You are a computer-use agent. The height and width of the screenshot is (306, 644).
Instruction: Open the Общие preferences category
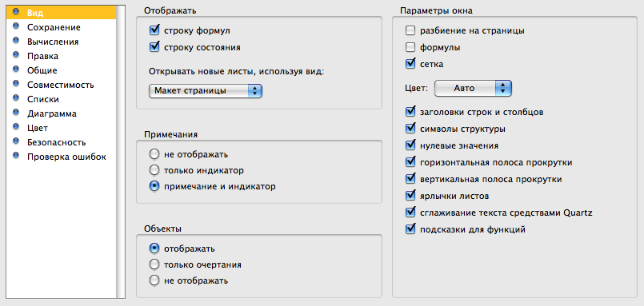[x=42, y=70]
